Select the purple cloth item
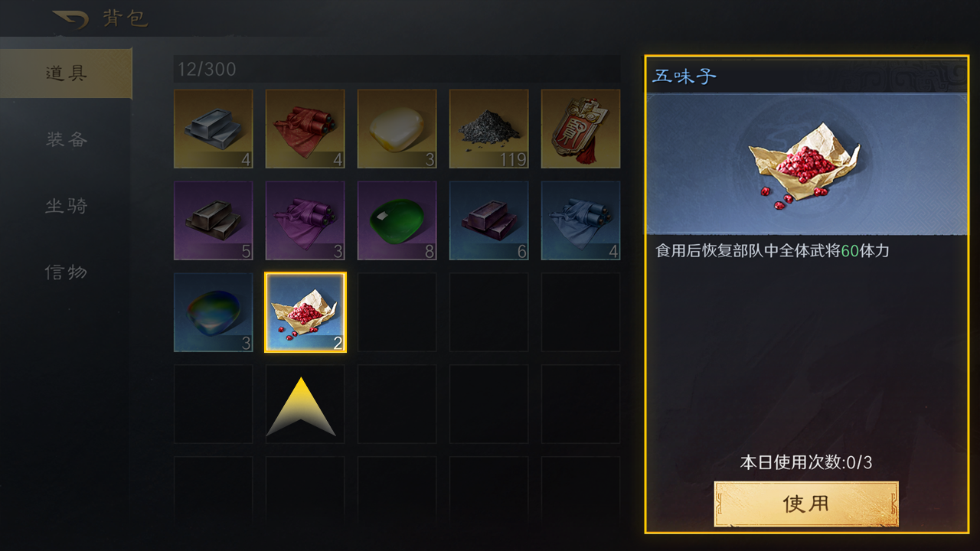 [305, 220]
